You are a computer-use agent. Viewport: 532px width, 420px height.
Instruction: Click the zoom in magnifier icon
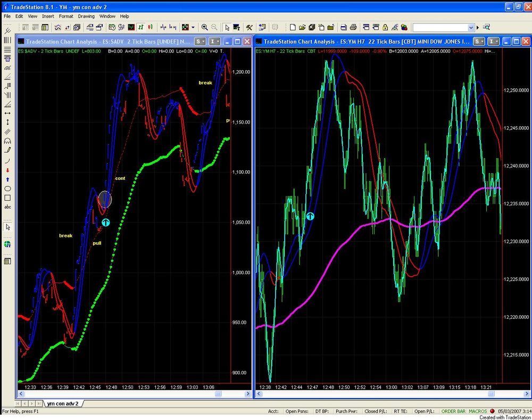tap(204, 27)
